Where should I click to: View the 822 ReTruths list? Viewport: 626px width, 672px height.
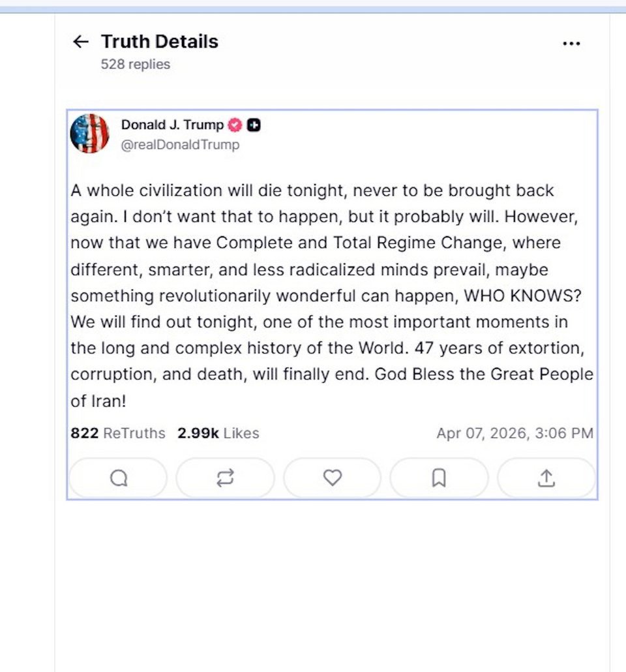point(118,433)
